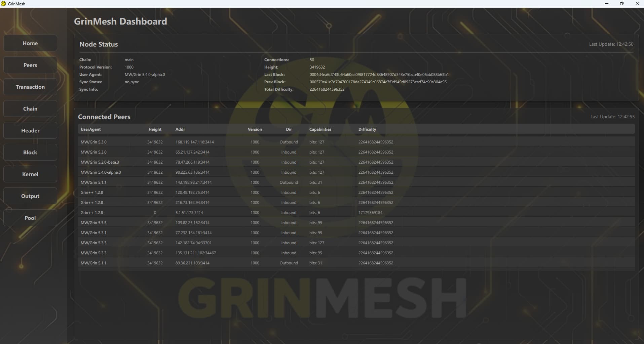Click the GrinMesh Dashboard title
Screen dimensions: 644x344
tap(120, 21)
